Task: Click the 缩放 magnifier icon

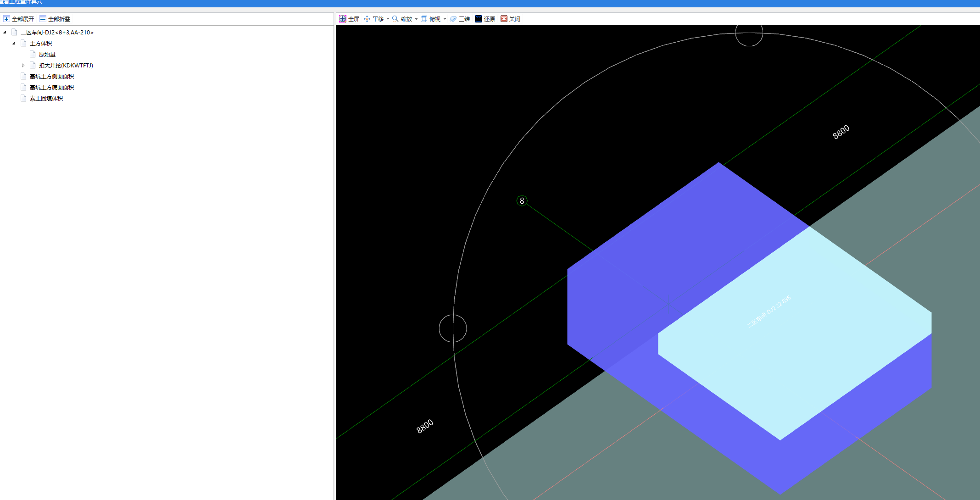Action: click(395, 19)
